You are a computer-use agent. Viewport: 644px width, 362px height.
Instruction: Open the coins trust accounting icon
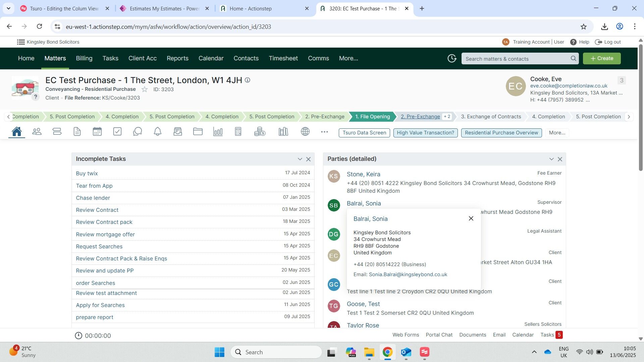pos(260,132)
